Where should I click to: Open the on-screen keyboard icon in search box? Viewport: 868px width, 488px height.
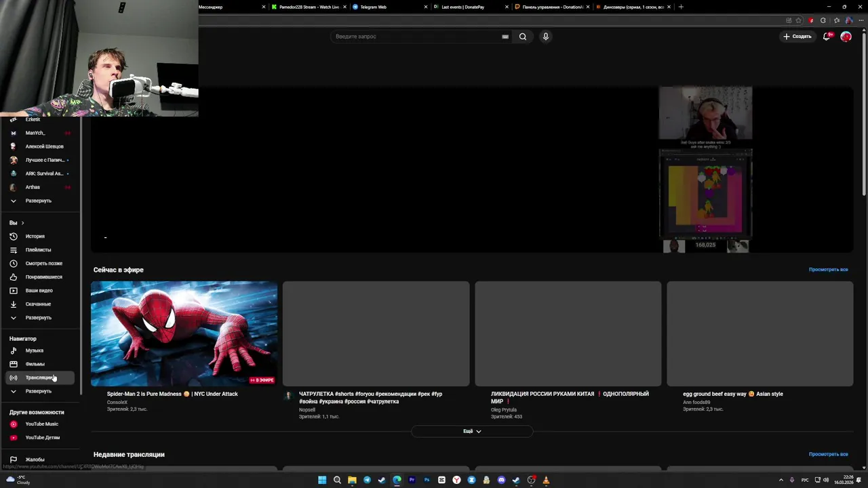point(505,37)
